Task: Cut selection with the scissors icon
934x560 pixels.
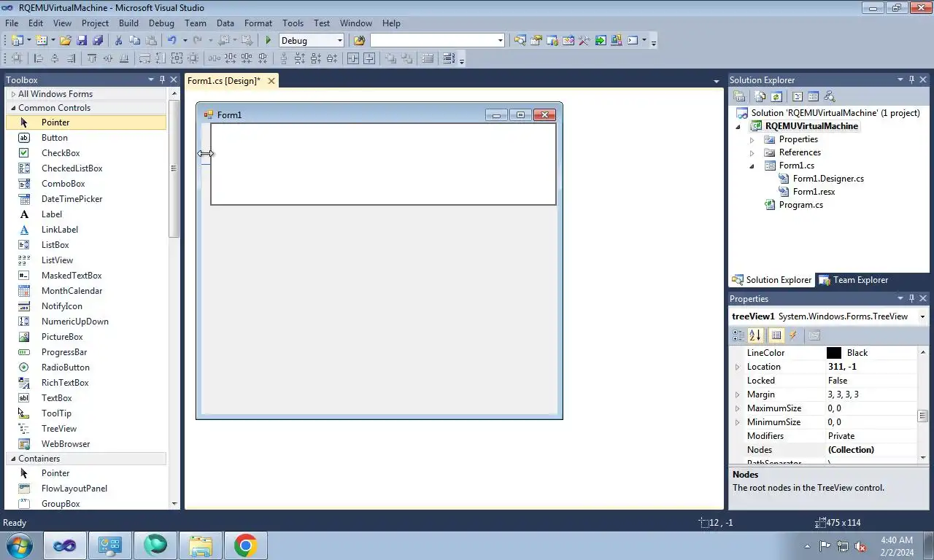Action: point(118,41)
